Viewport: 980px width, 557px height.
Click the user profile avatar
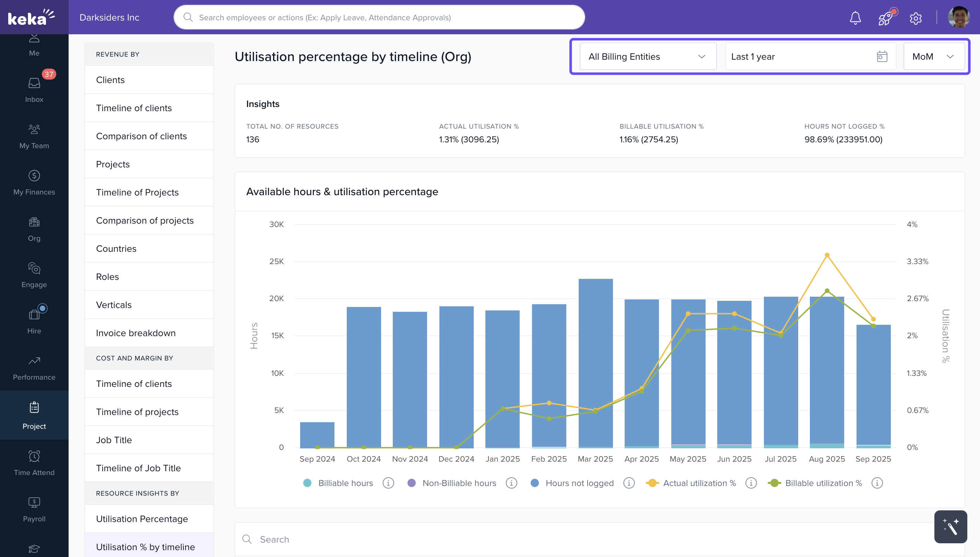(x=958, y=17)
